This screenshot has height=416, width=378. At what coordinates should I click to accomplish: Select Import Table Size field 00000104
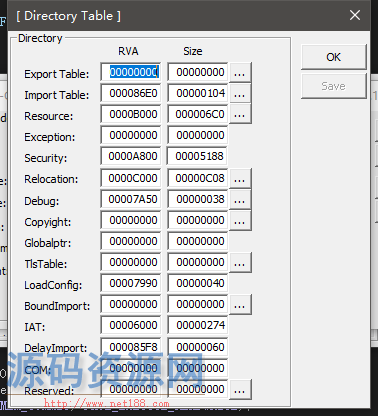pos(197,93)
